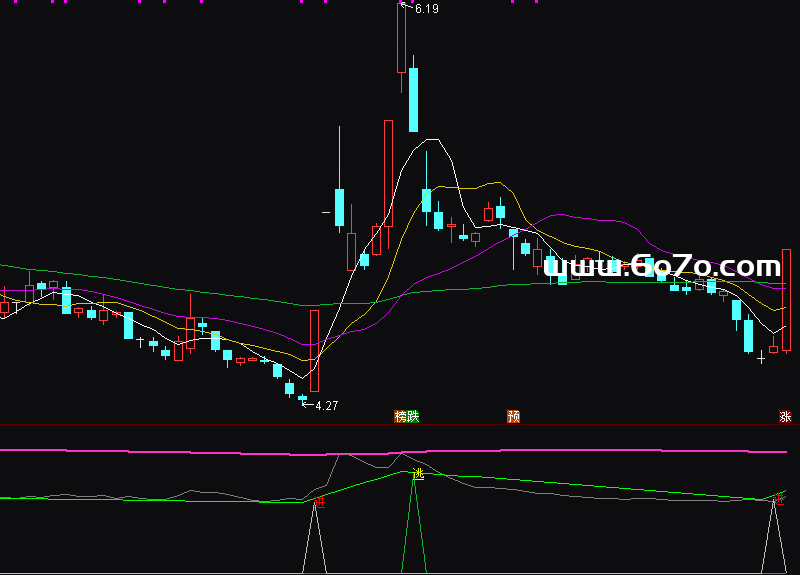This screenshot has height=575, width=800.
Task: Click the 涨 tag at right edge
Action: [x=785, y=416]
